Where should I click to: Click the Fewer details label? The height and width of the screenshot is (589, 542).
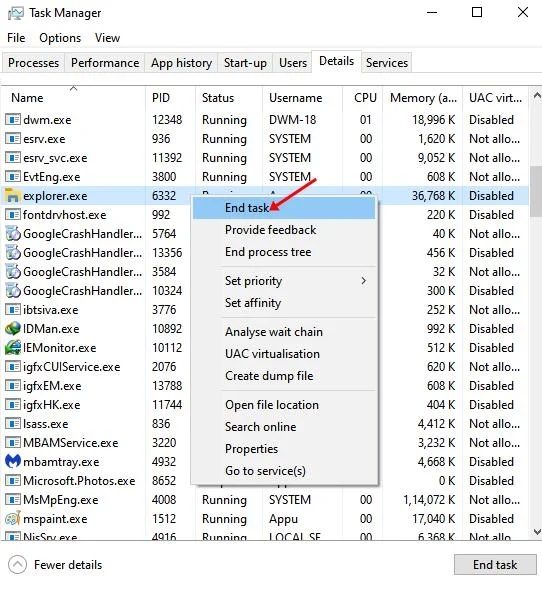[x=68, y=565]
